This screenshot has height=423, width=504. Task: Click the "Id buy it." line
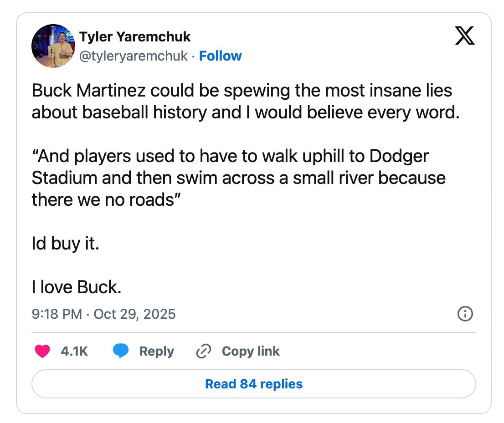click(65, 244)
